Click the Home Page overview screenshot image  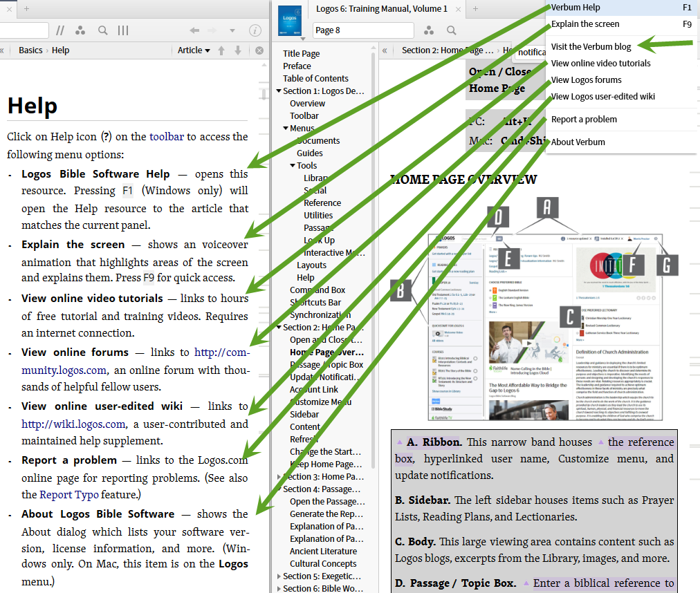pyautogui.click(x=544, y=327)
